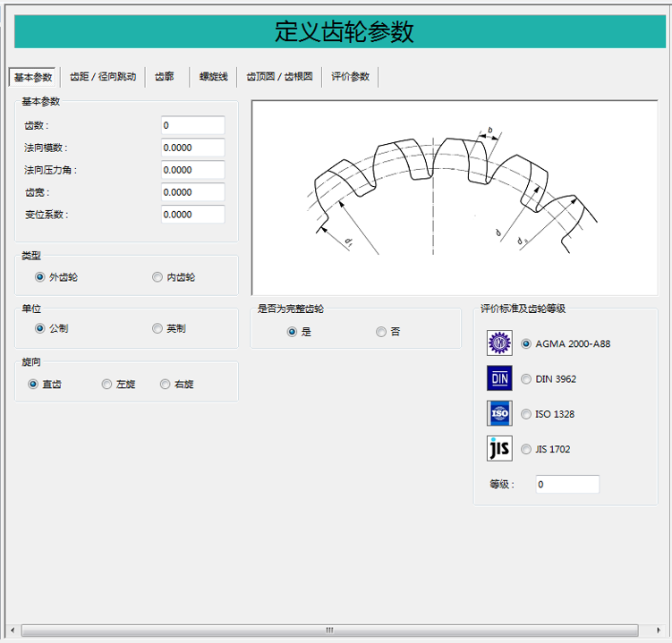The height and width of the screenshot is (643, 672).
Task: Select the 内齿轮 gear type option
Action: pos(157,277)
